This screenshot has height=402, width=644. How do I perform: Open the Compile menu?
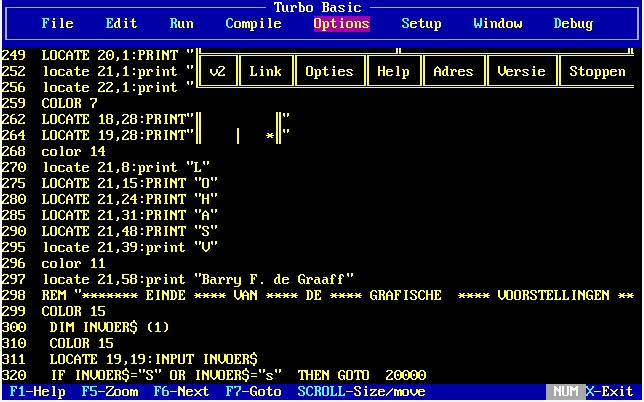(253, 23)
